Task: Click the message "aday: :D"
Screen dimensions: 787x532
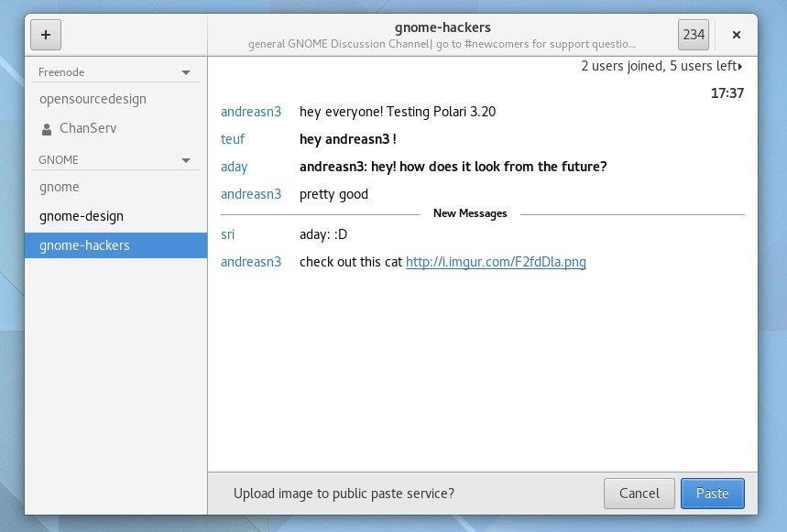Action: (323, 234)
